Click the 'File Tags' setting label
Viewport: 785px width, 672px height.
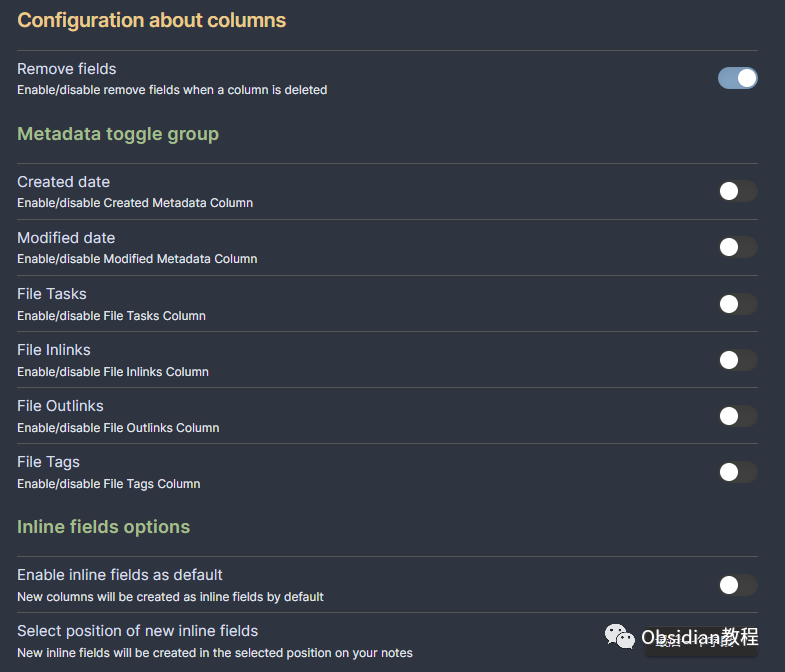click(x=49, y=462)
